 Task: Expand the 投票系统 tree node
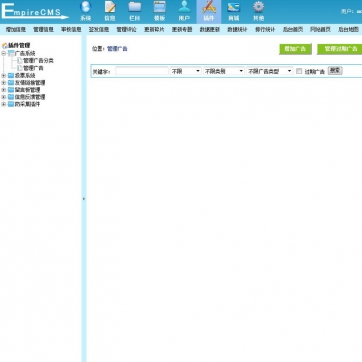pos(4,76)
